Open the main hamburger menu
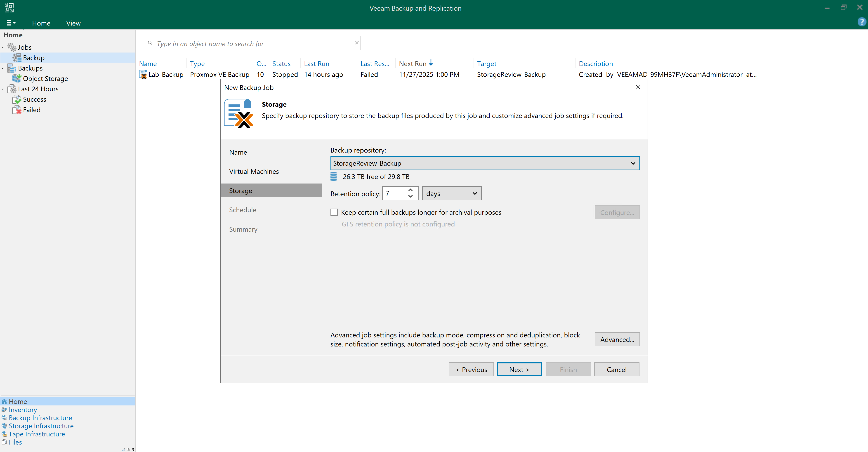868x452 pixels. [x=10, y=23]
